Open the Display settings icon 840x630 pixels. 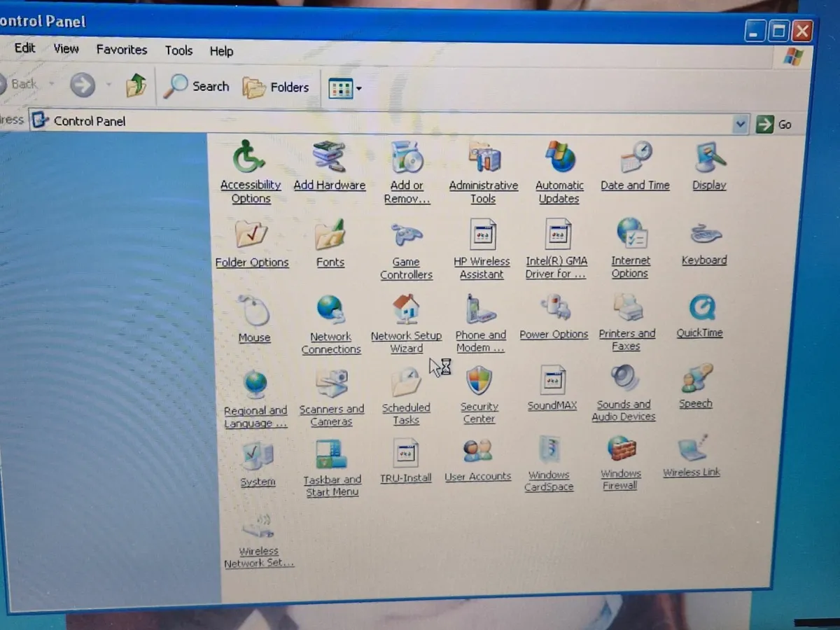(709, 157)
